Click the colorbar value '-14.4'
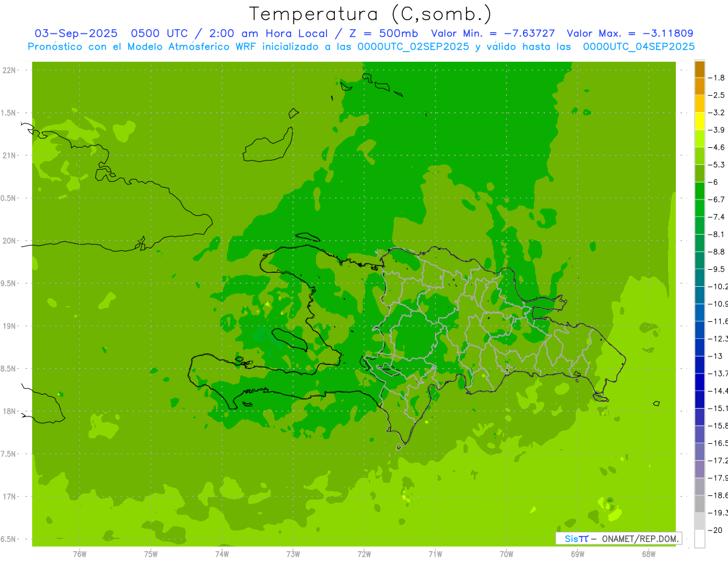728x562 pixels. 718,391
